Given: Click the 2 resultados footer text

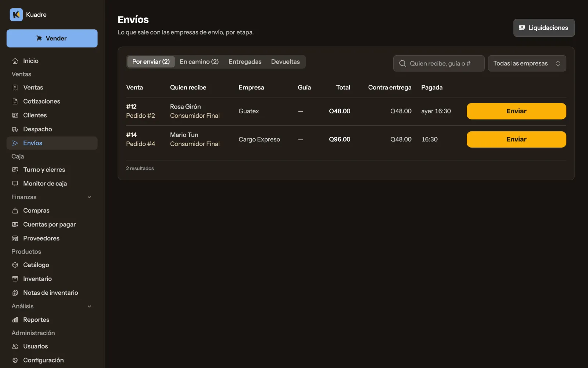Looking at the screenshot, I should pos(140,169).
